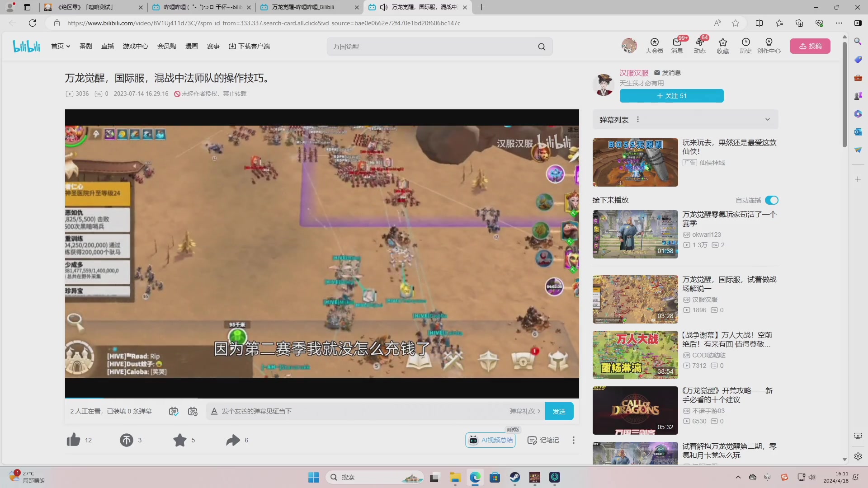Image resolution: width=868 pixels, height=488 pixels.
Task: Switch to the 万龙觉醒-哔哩哔哩_Bilibili tab
Action: (310, 7)
